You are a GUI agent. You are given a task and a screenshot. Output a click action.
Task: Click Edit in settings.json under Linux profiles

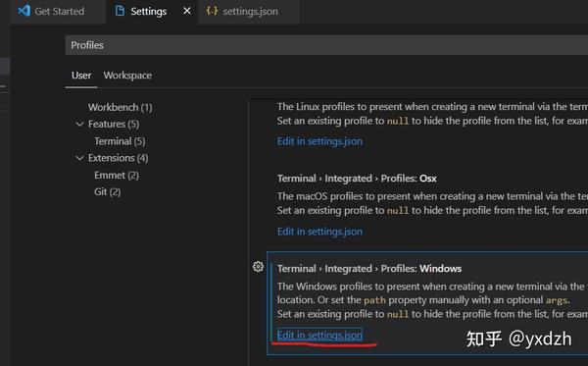tap(319, 141)
